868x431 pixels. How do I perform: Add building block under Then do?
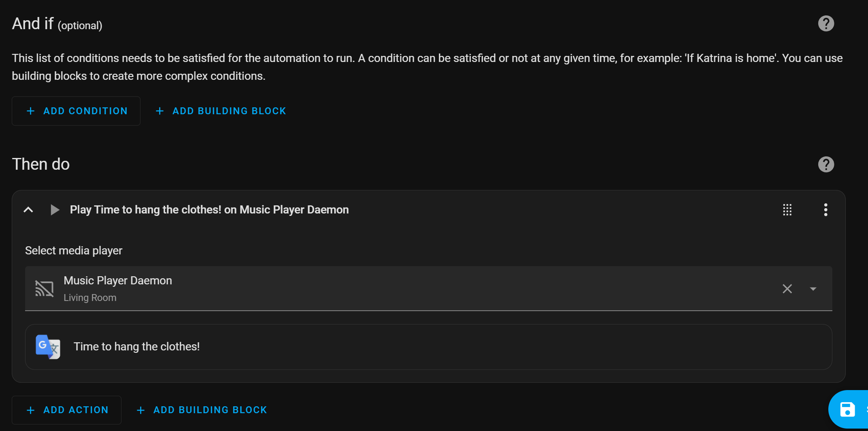202,410
